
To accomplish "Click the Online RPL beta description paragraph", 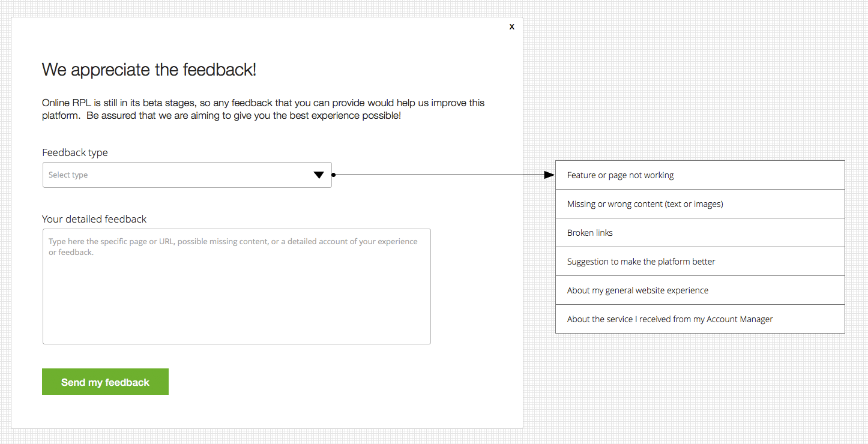I will (263, 109).
